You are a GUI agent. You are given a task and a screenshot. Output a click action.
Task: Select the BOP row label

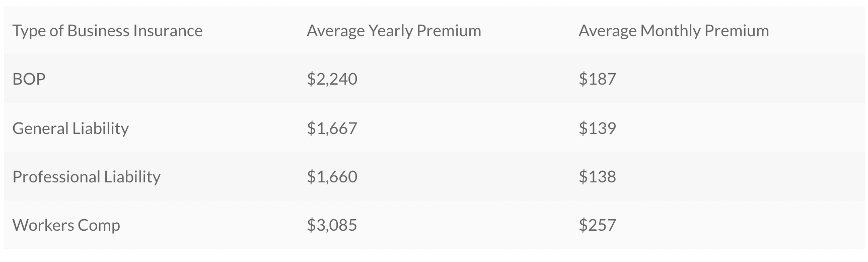(x=29, y=79)
